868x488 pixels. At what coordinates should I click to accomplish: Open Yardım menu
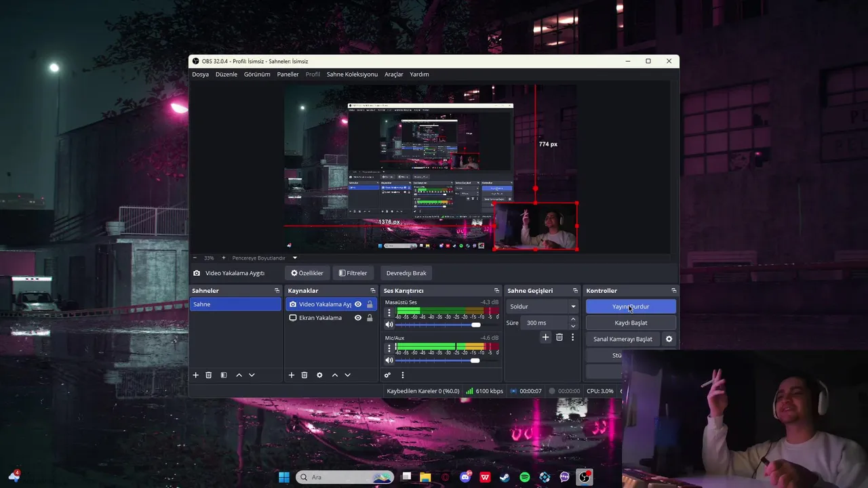click(419, 75)
